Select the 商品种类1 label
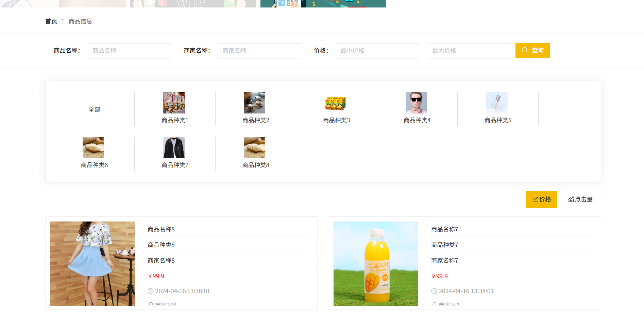The width and height of the screenshot is (644, 318). coord(175,120)
